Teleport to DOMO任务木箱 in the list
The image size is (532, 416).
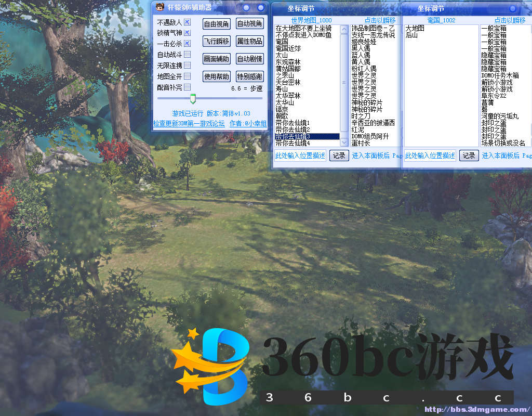(x=500, y=76)
